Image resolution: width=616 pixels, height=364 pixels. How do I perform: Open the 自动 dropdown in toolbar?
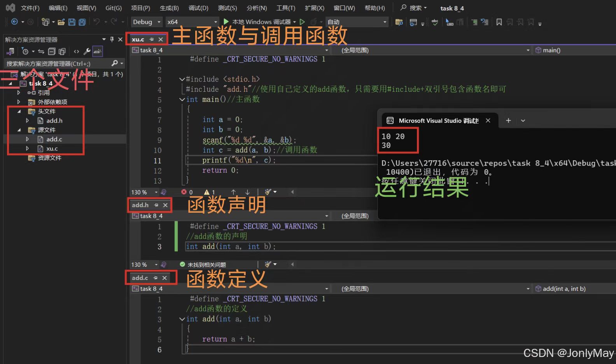pos(357,22)
